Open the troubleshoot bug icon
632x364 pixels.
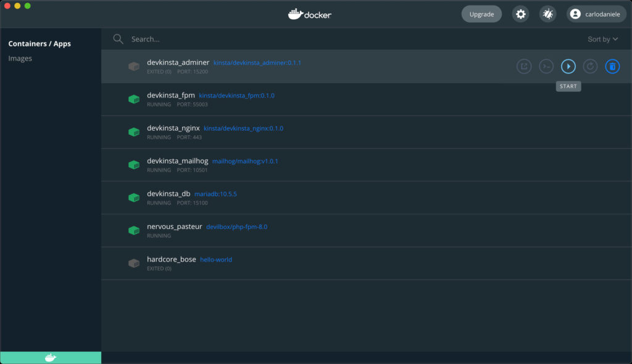(548, 14)
